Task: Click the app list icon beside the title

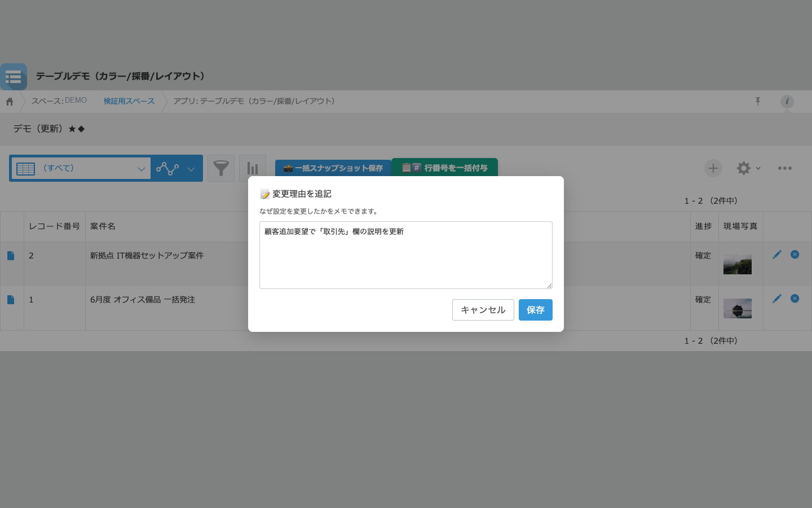Action: (x=14, y=77)
